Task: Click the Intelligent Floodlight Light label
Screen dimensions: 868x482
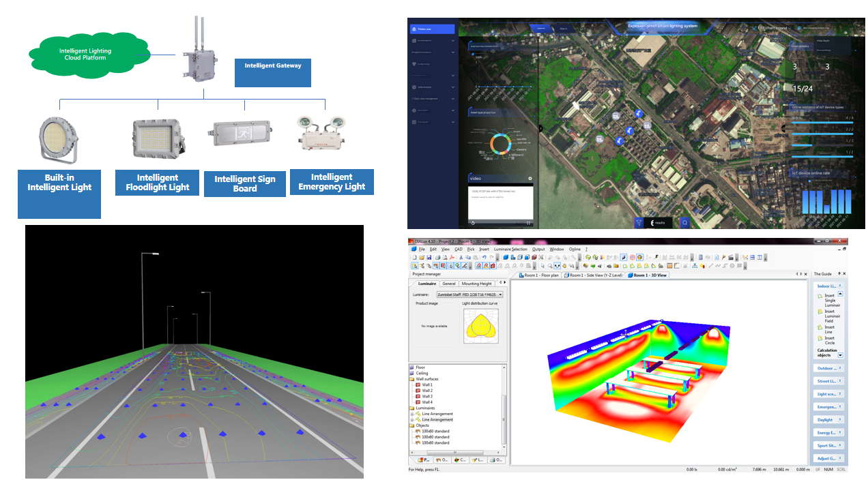Action: 158,183
